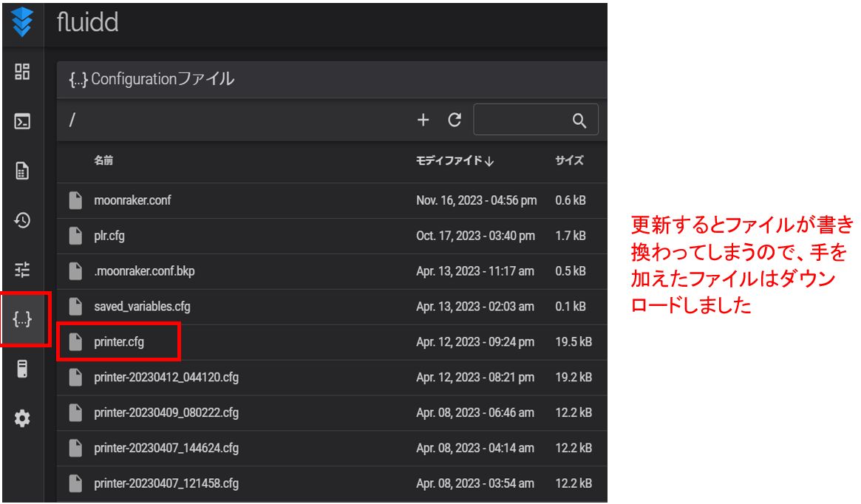The image size is (861, 504).
Task: Open the Dashboard sidebar icon
Action: [x=22, y=72]
